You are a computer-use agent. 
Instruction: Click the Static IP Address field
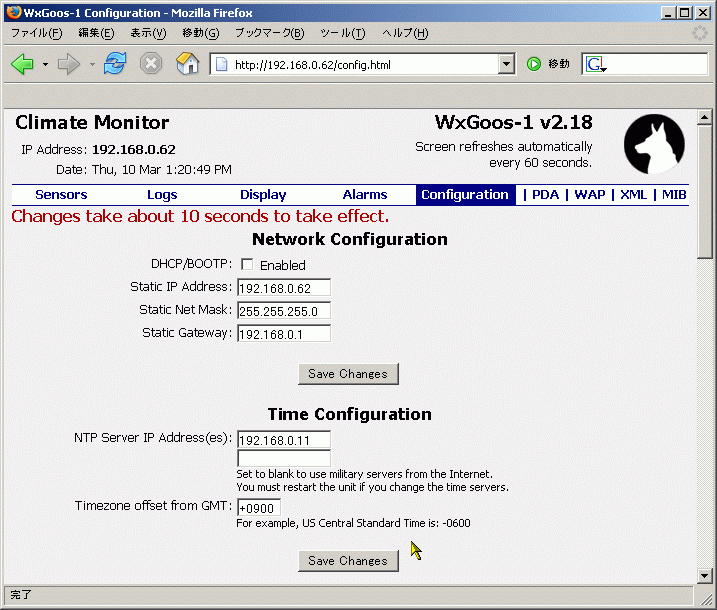point(284,288)
